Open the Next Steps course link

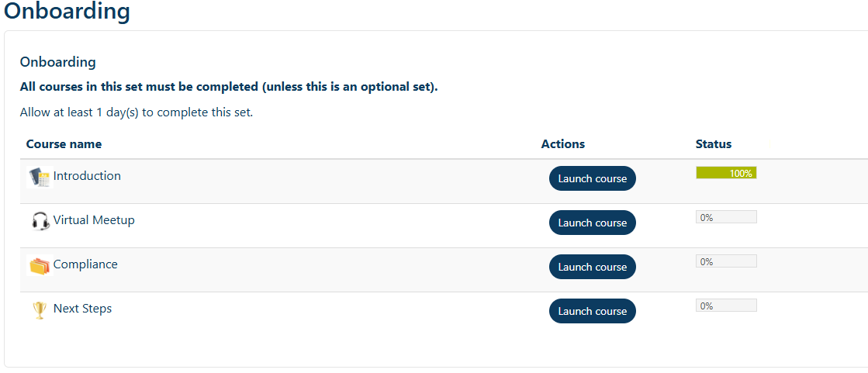82,309
